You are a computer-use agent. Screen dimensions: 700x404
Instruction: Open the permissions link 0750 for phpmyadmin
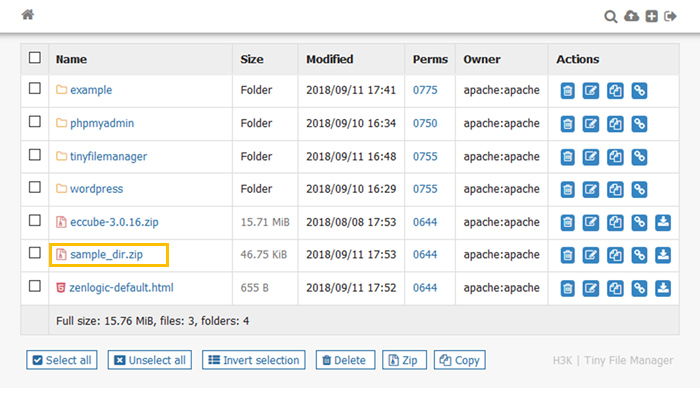425,123
